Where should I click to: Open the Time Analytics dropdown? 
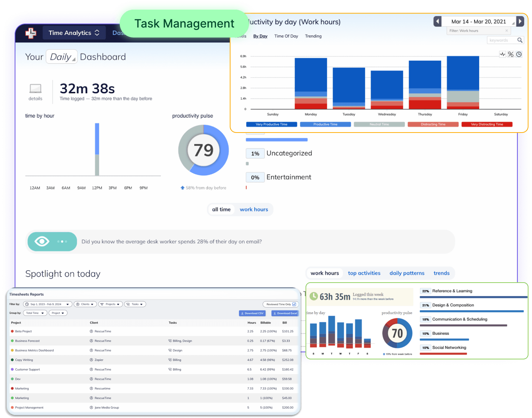click(x=74, y=33)
